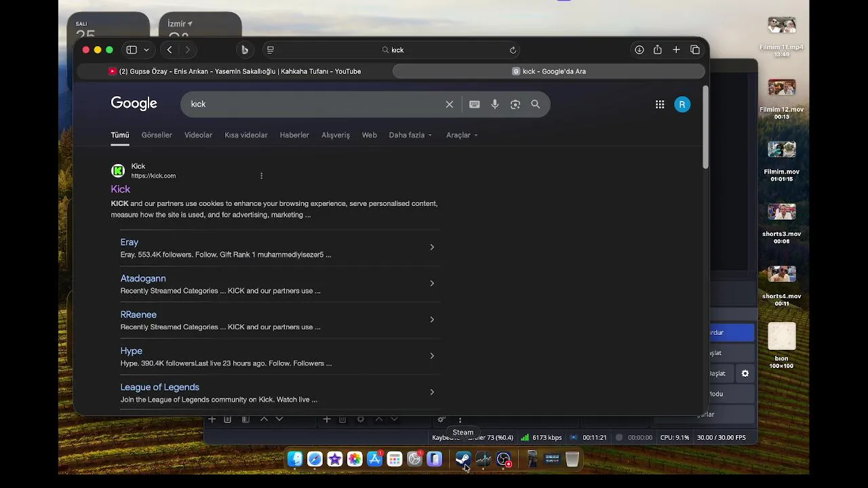Click the chevron on the Atadogann row
Image resolution: width=868 pixels, height=488 pixels.
click(x=432, y=283)
